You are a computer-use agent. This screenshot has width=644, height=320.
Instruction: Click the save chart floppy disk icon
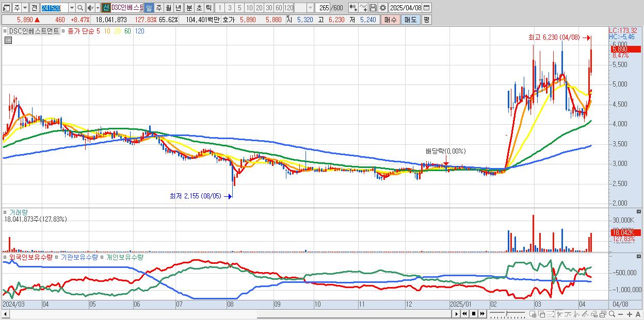373,8
